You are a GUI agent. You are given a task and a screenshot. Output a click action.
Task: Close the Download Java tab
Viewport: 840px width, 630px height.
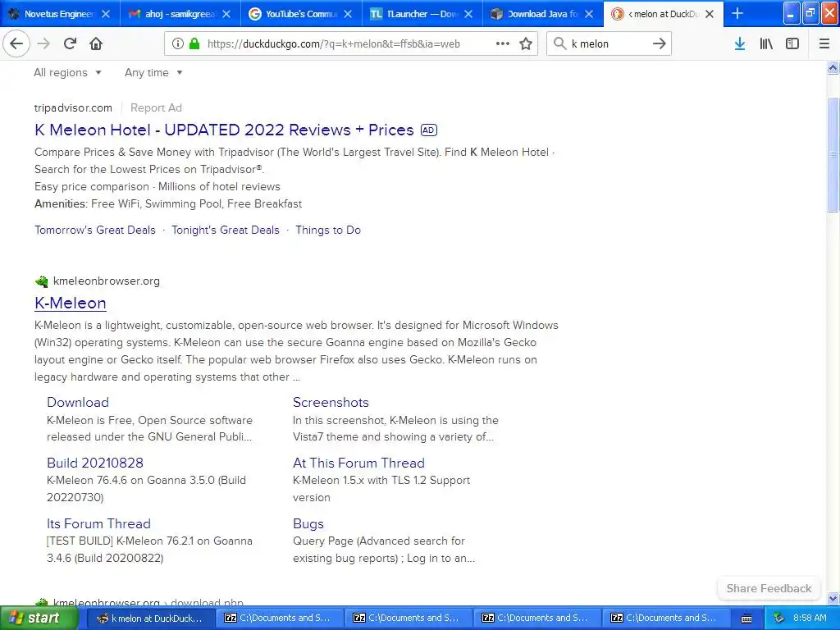coord(589,14)
